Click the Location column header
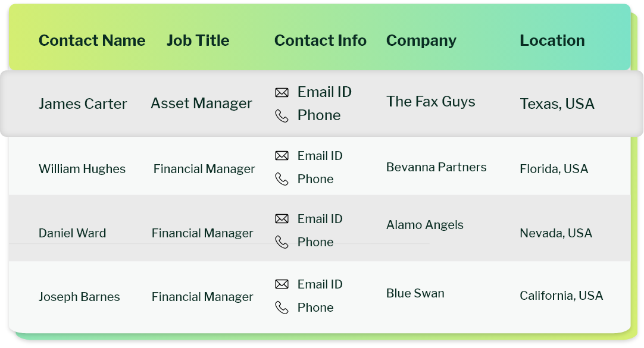This screenshot has height=348, width=644. (552, 40)
